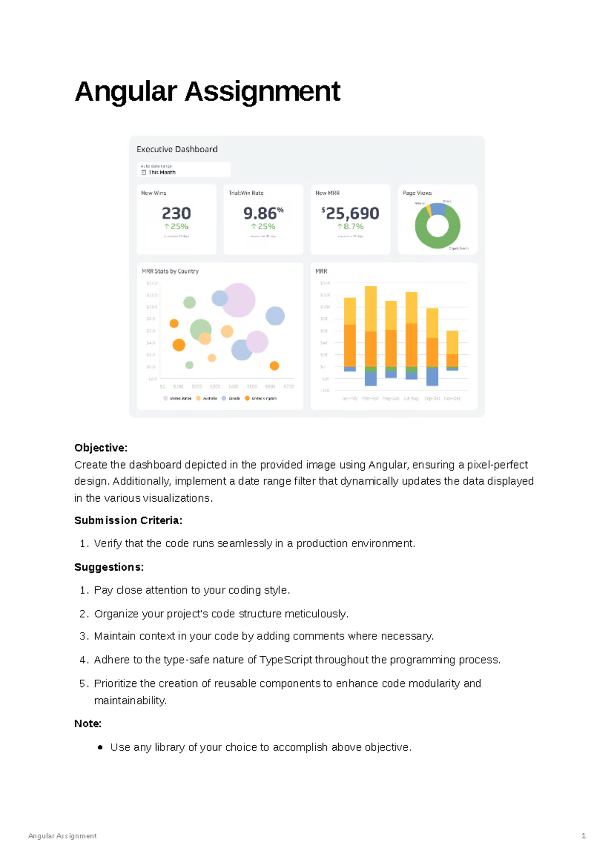Click the Australia legend dot
The height and width of the screenshot is (868, 614).
(x=199, y=398)
